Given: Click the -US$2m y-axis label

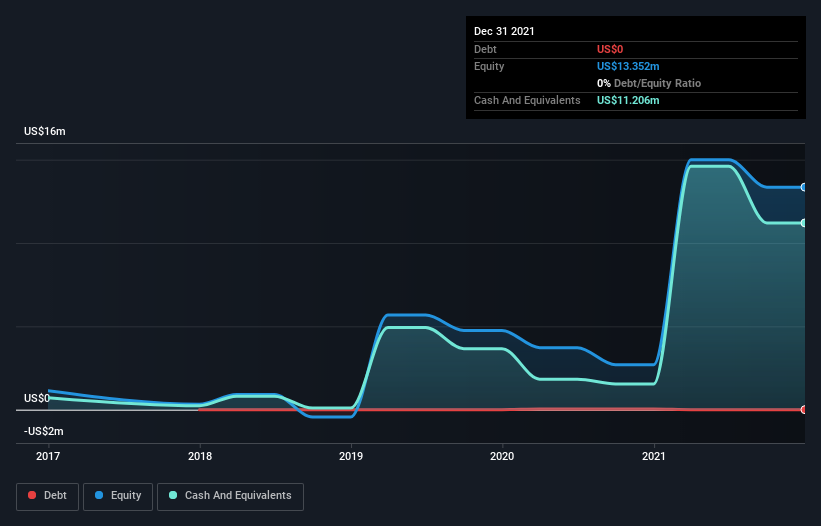Looking at the screenshot, I should click(x=43, y=431).
